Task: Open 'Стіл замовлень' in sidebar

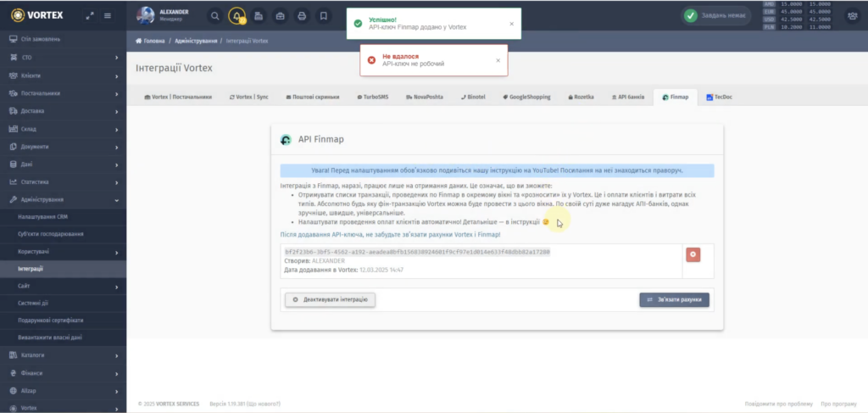Action: click(x=63, y=39)
